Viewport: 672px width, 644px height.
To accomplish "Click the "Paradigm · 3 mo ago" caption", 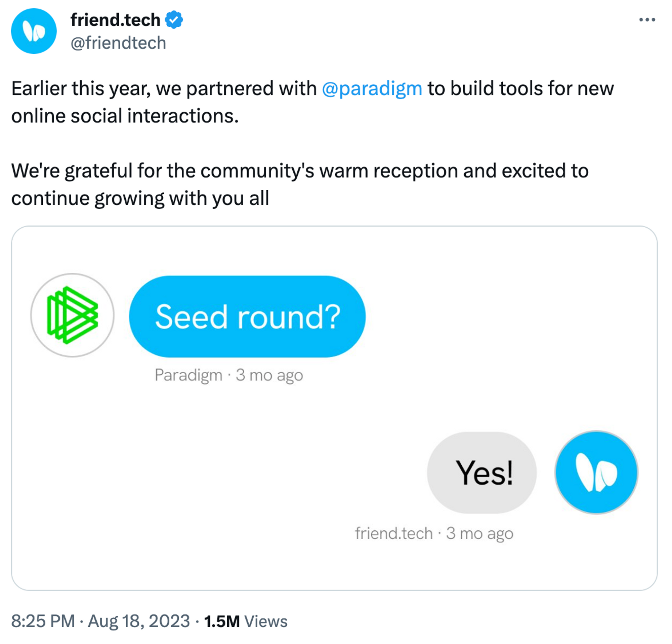I will point(229,375).
